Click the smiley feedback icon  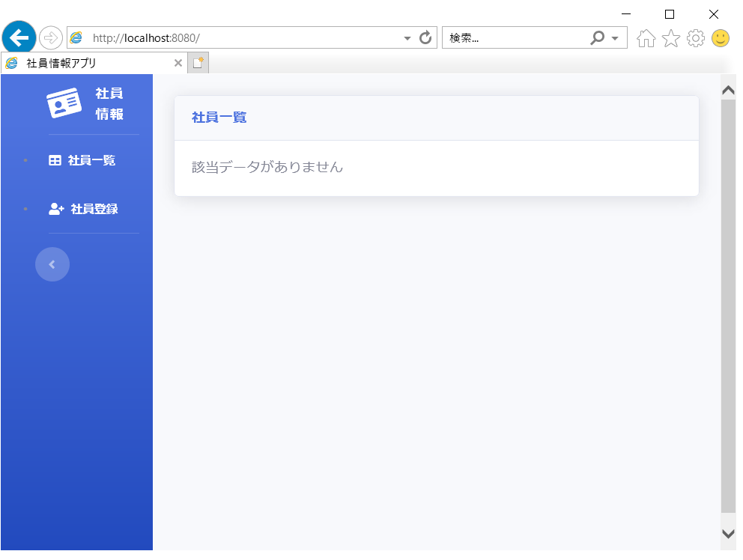pos(720,37)
